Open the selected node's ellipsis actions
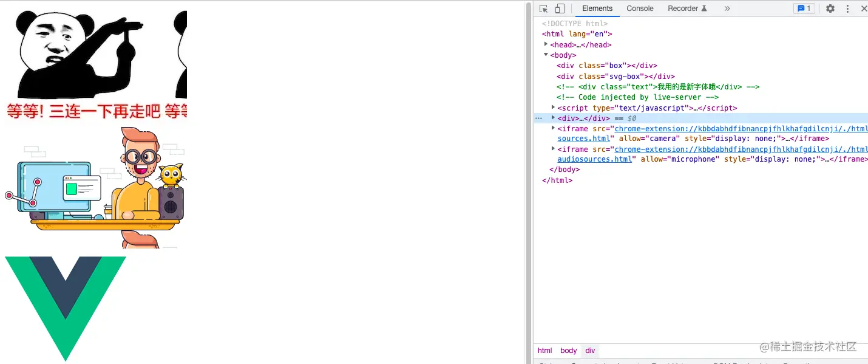Screen dimensions: 868x364 [x=539, y=118]
